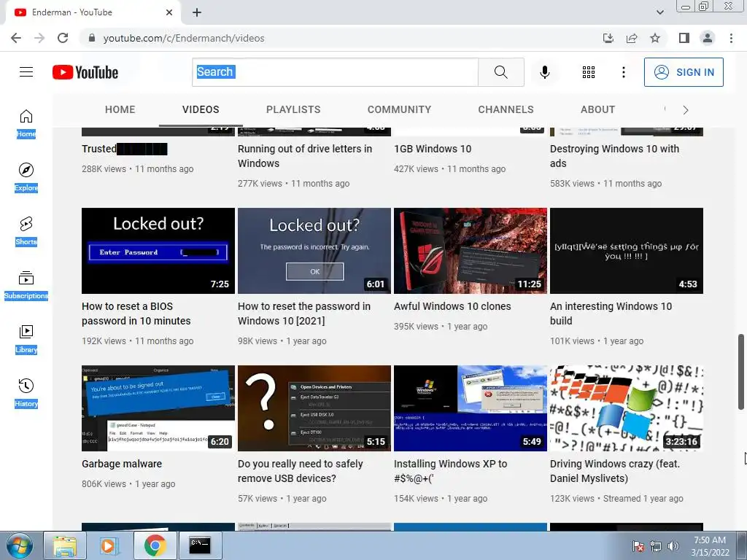The image size is (747, 560).
Task: Click the share page icon in address bar
Action: click(x=632, y=38)
